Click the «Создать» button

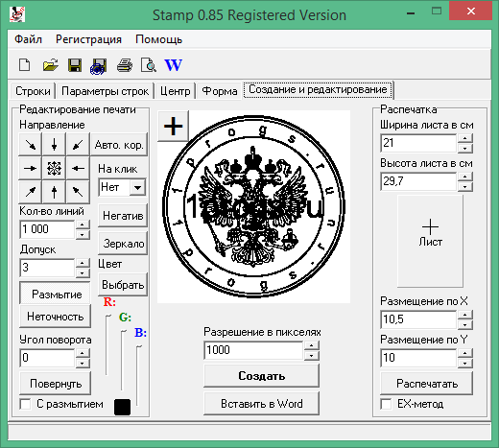(x=261, y=376)
